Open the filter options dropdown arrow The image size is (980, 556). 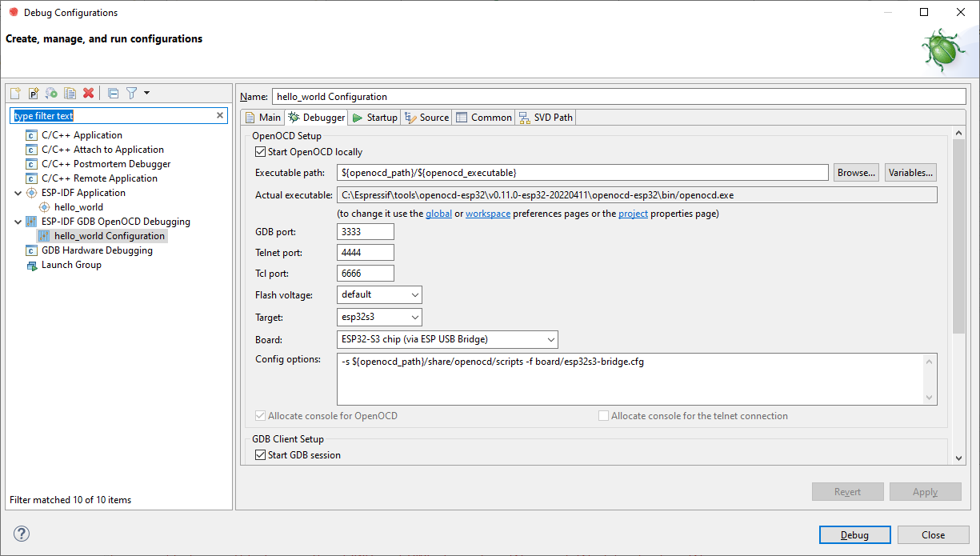point(146,93)
